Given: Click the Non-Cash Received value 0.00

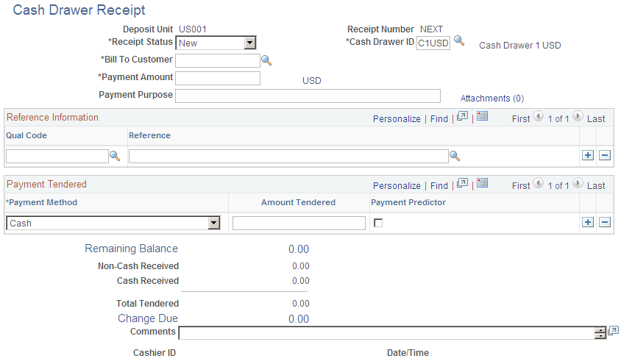Looking at the screenshot, I should [x=301, y=266].
